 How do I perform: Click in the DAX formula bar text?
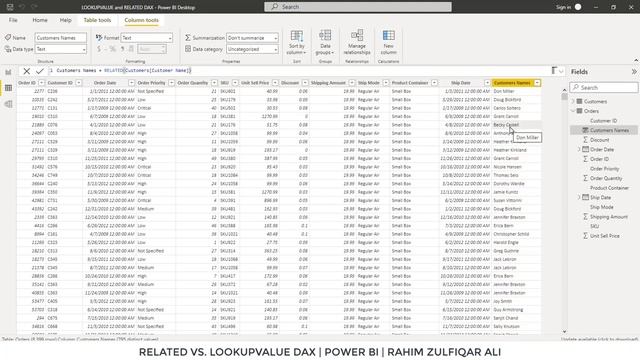point(124,71)
